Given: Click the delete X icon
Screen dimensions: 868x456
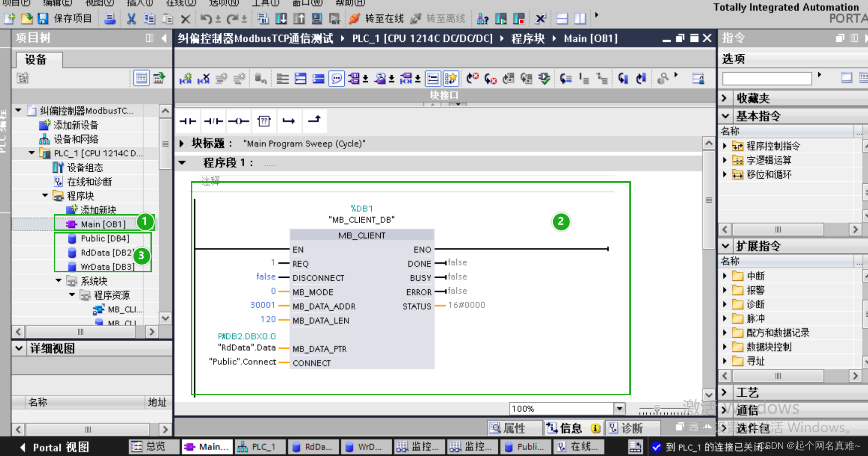Looking at the screenshot, I should coord(185,19).
